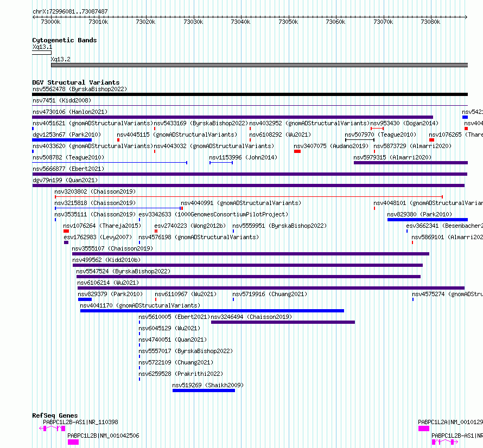Click nsv5610005 (Ebert2021) label
Viewport: 483px width, 448px height.
(x=174, y=317)
